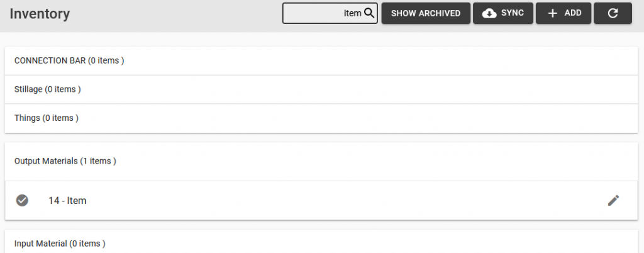Screen dimensions: 644x253
Task: Click the SYNC text label
Action: 512,13
